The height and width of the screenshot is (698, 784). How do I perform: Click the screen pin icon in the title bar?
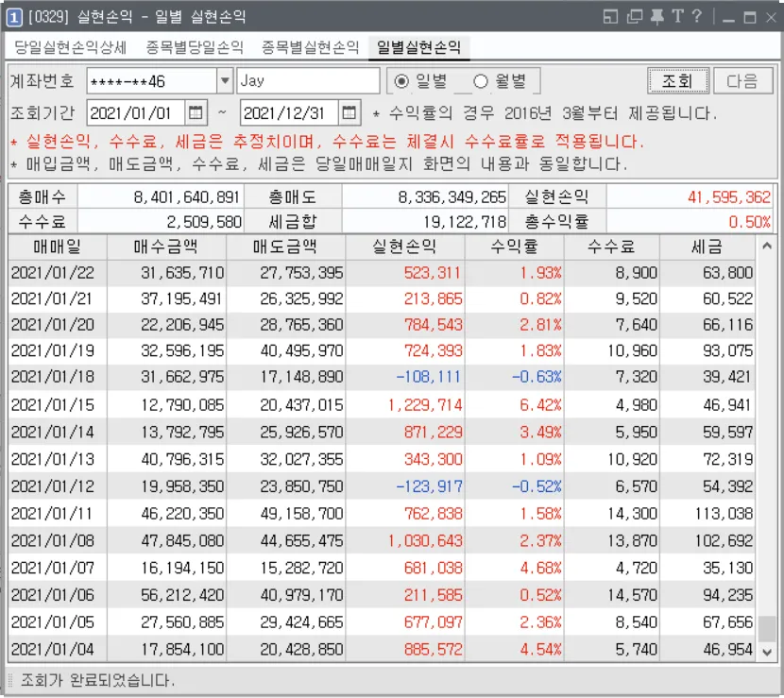(x=658, y=15)
